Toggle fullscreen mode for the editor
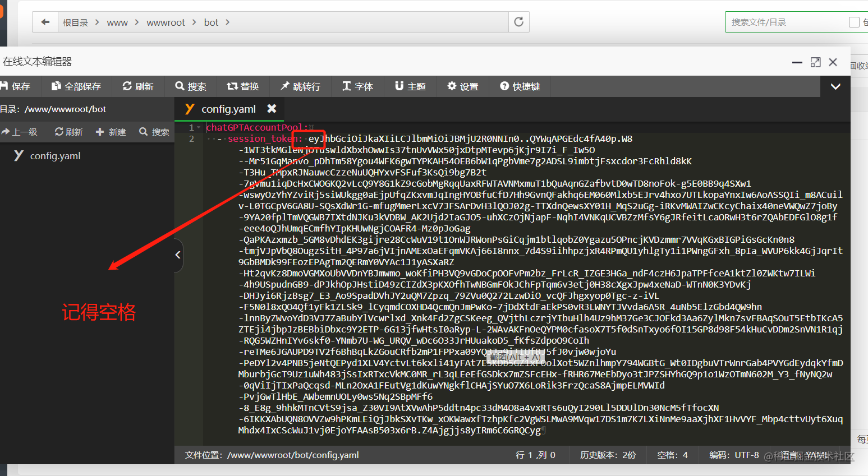This screenshot has width=868, height=476. [815, 62]
